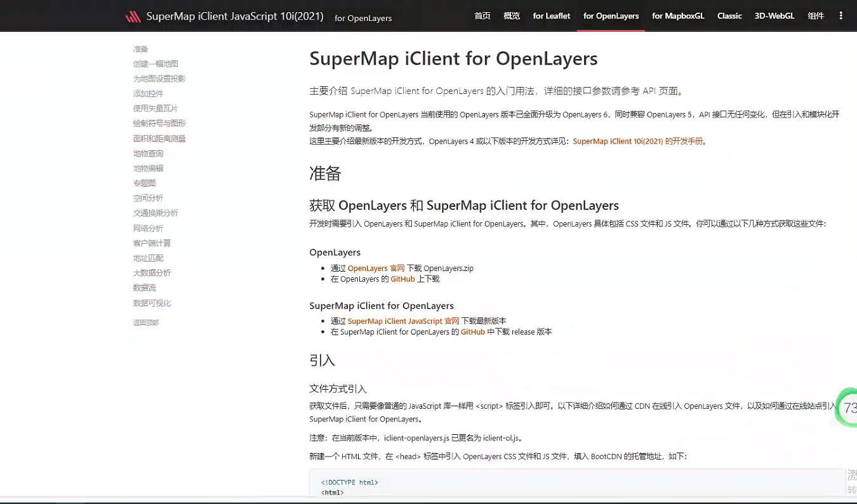857x504 pixels.
Task: Open the 概览 nav item
Action: tap(512, 16)
